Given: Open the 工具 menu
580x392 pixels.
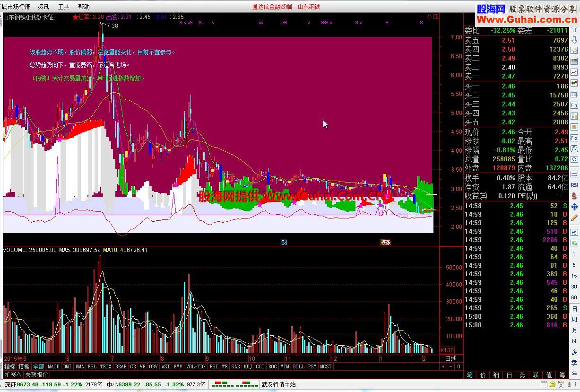Looking at the screenshot, I should coord(63,7).
